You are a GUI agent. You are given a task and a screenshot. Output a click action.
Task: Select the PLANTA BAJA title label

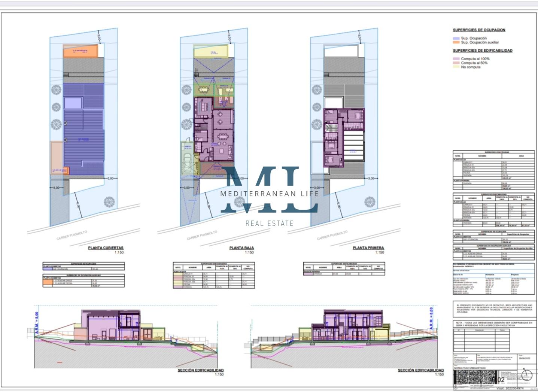click(x=241, y=248)
